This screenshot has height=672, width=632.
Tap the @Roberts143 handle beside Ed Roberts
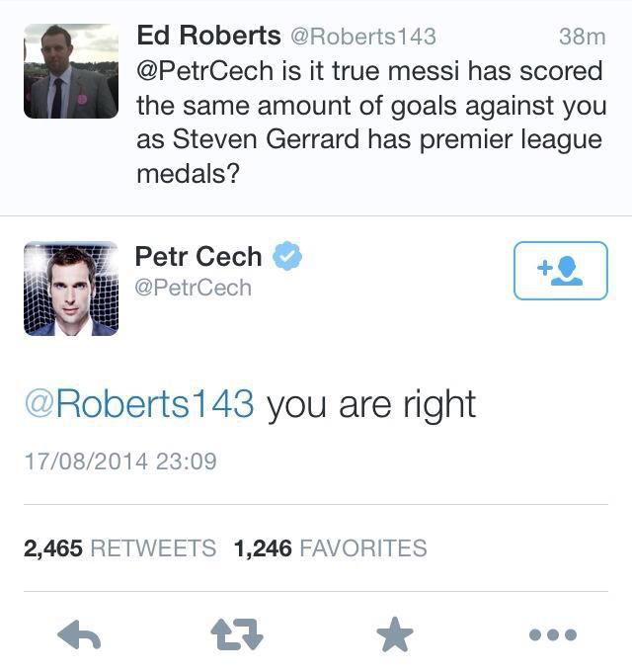tap(361, 38)
